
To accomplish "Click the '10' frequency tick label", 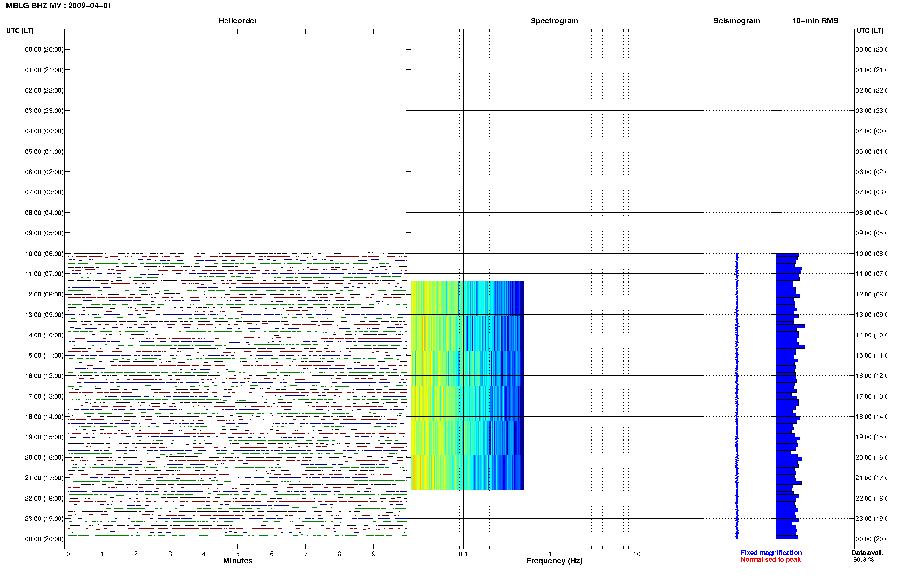I will pyautogui.click(x=637, y=554).
